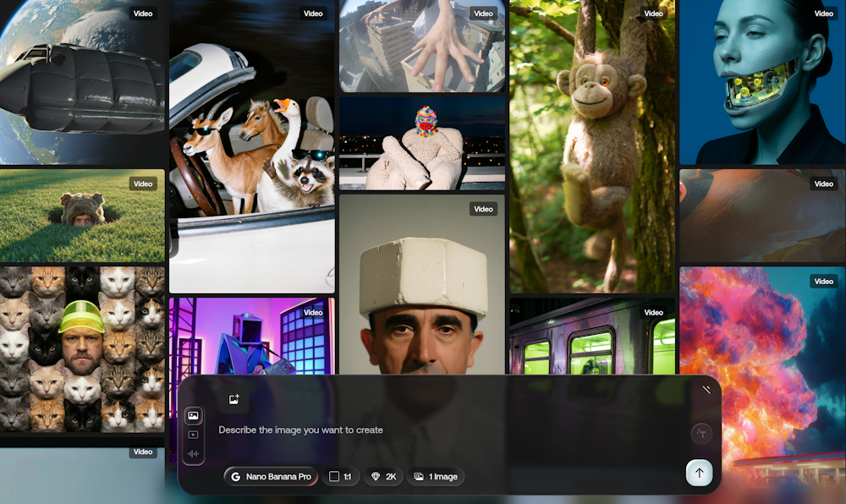Screen dimensions: 846x504
Task: Switch to the video generation mode icon
Action: [x=194, y=435]
